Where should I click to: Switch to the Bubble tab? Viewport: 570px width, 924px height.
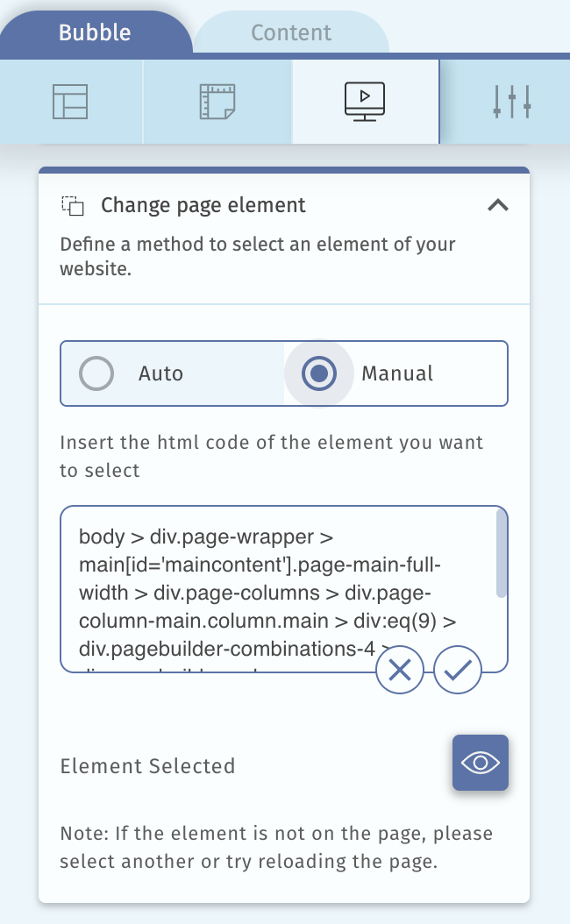click(95, 33)
